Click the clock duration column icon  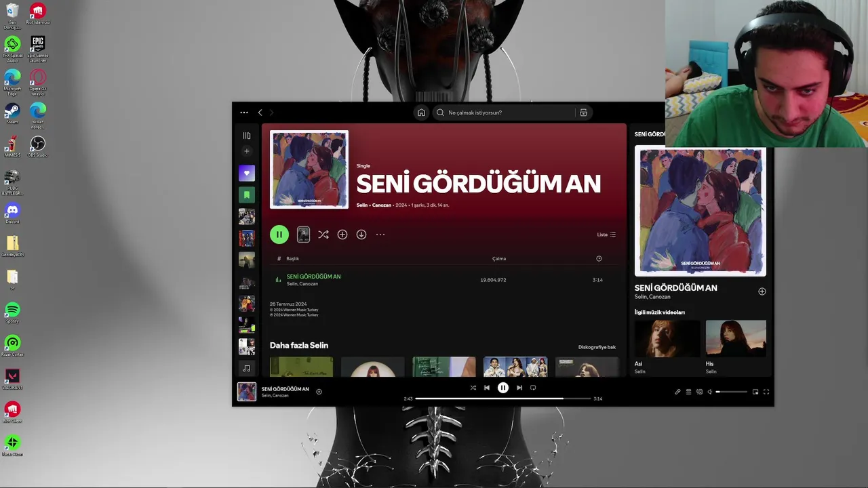599,258
